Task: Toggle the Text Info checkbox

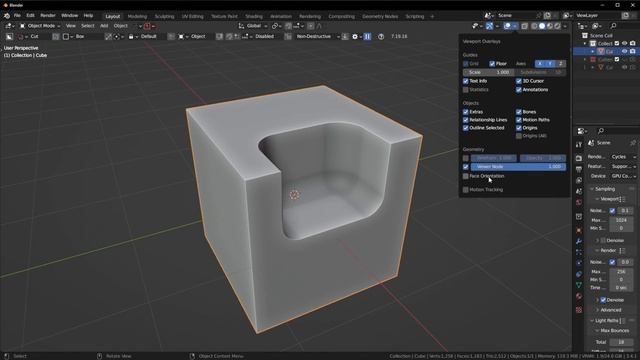Action: [x=465, y=81]
